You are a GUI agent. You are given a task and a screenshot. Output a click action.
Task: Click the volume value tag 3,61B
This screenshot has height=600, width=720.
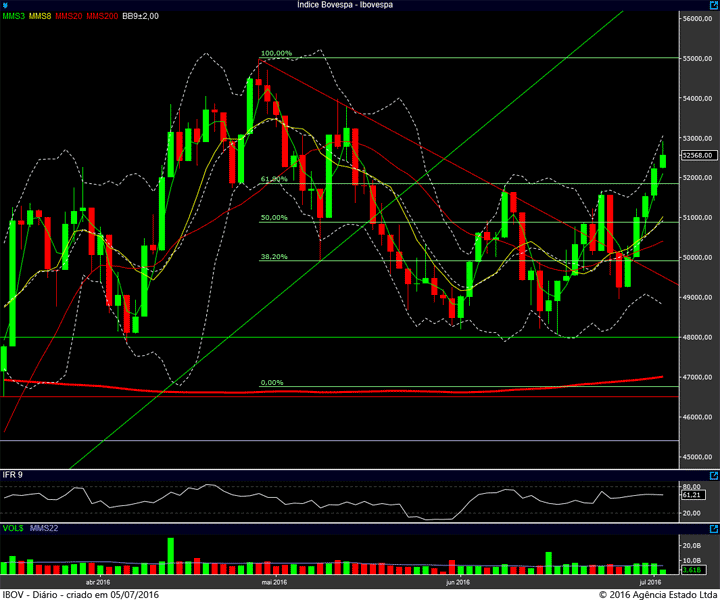click(x=692, y=570)
